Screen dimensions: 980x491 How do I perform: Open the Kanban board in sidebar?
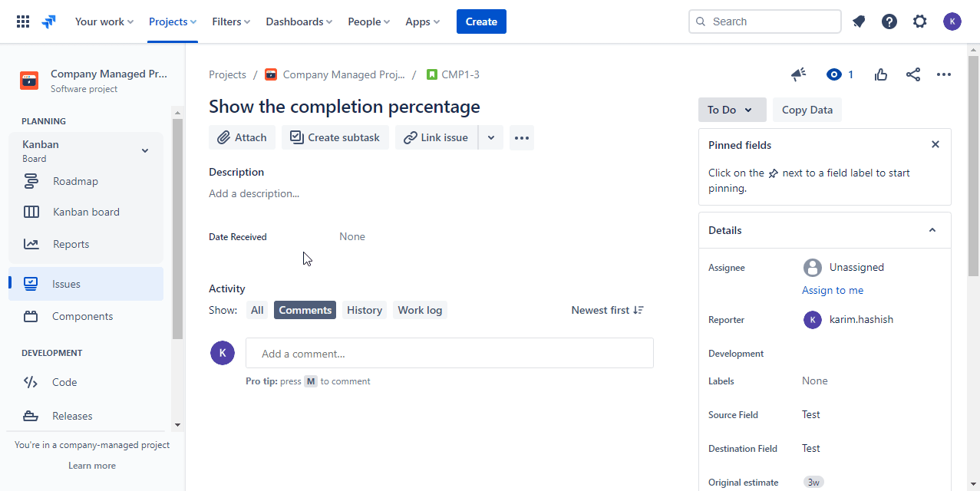[85, 211]
